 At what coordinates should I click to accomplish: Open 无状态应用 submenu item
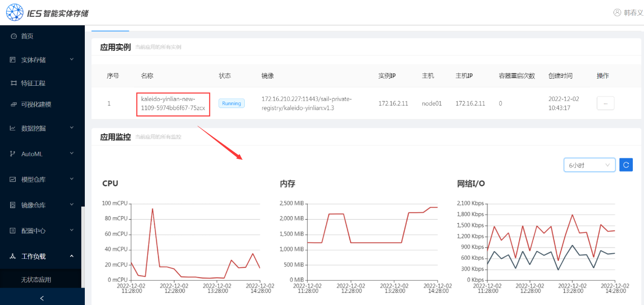(x=36, y=280)
